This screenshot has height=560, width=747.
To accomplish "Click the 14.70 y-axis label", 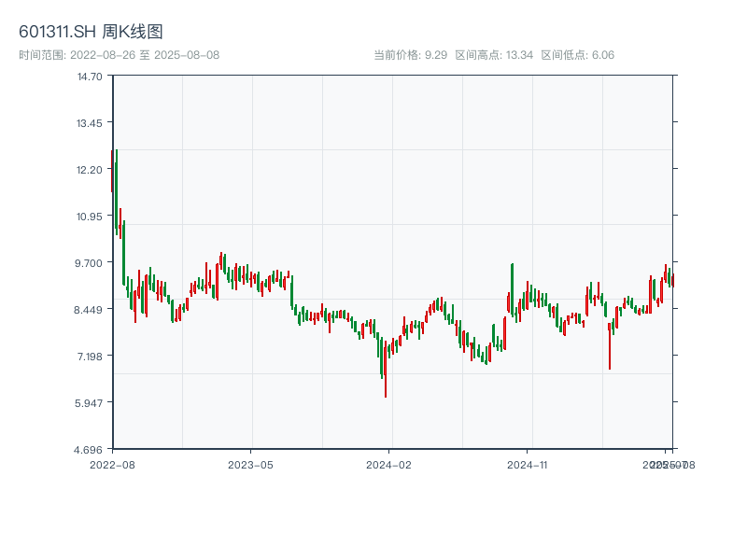I will click(x=90, y=76).
